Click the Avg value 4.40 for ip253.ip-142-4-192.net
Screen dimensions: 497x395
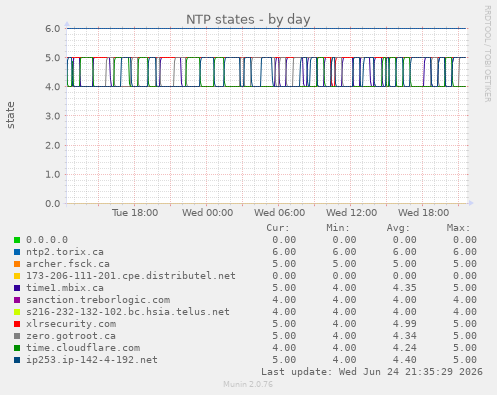[x=404, y=360]
